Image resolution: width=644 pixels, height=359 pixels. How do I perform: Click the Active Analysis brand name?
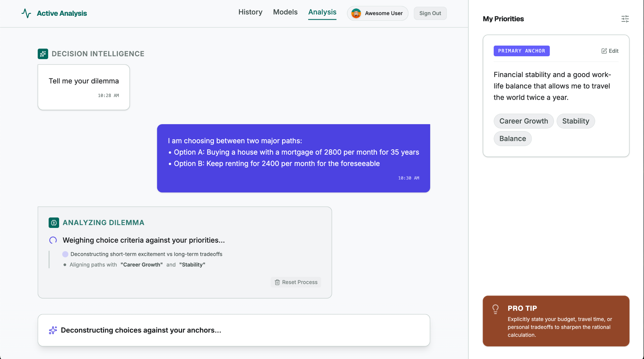point(62,13)
